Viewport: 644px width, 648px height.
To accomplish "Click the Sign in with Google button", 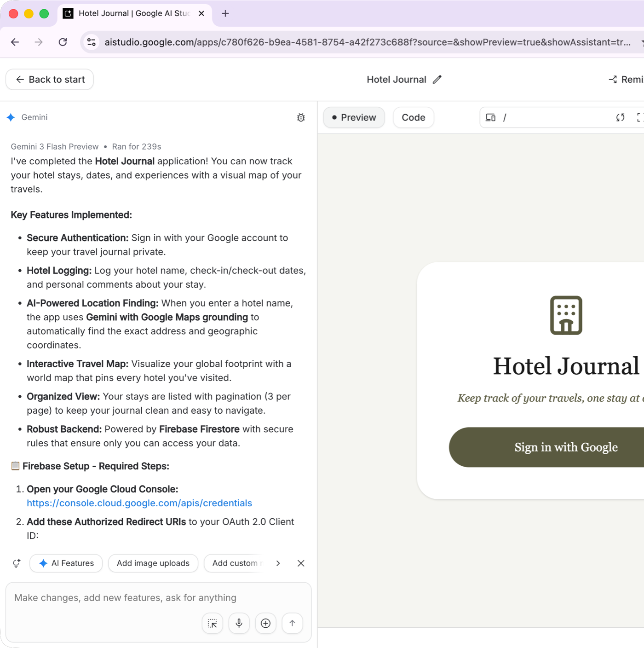I will (565, 447).
